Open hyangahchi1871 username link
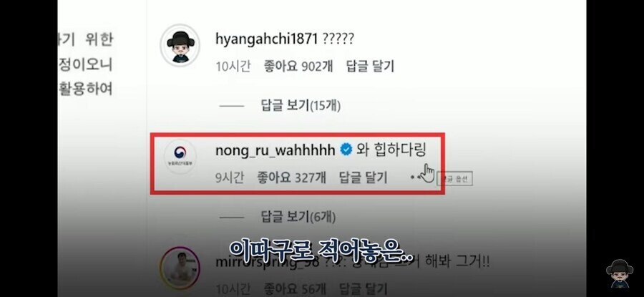This screenshot has width=644, height=297. [267, 39]
